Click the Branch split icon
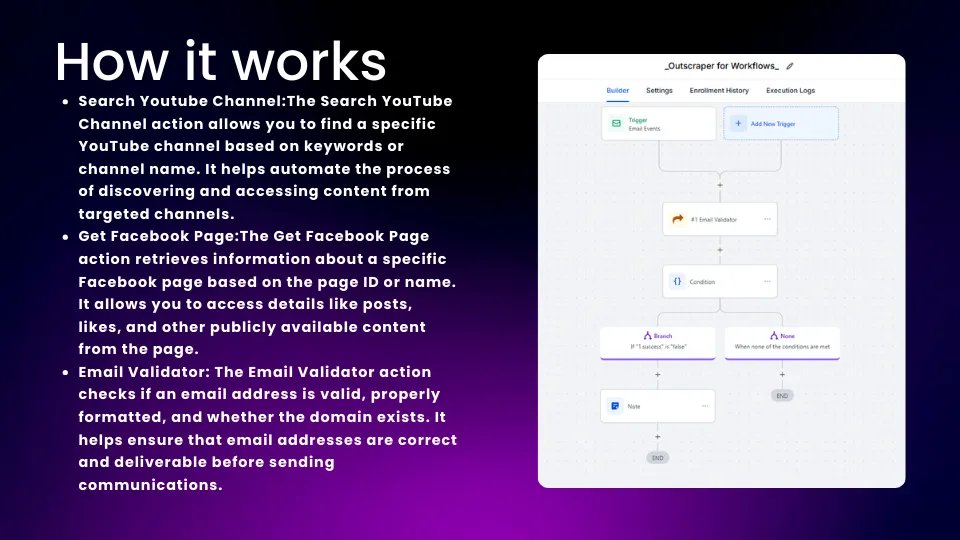Viewport: 960px width, 540px height. pos(647,336)
